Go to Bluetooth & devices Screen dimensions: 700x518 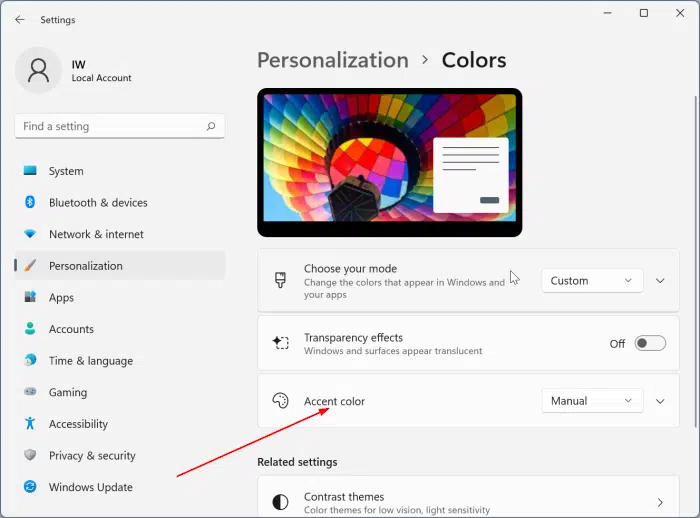tap(120, 202)
